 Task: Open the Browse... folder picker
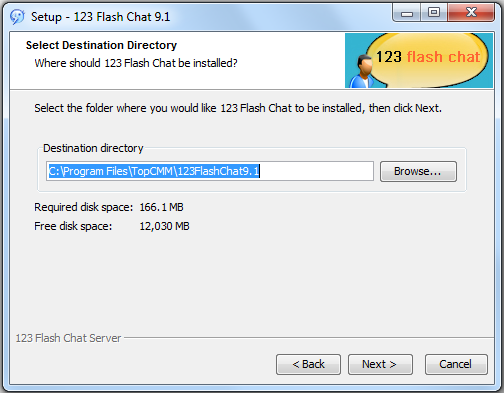pyautogui.click(x=418, y=171)
